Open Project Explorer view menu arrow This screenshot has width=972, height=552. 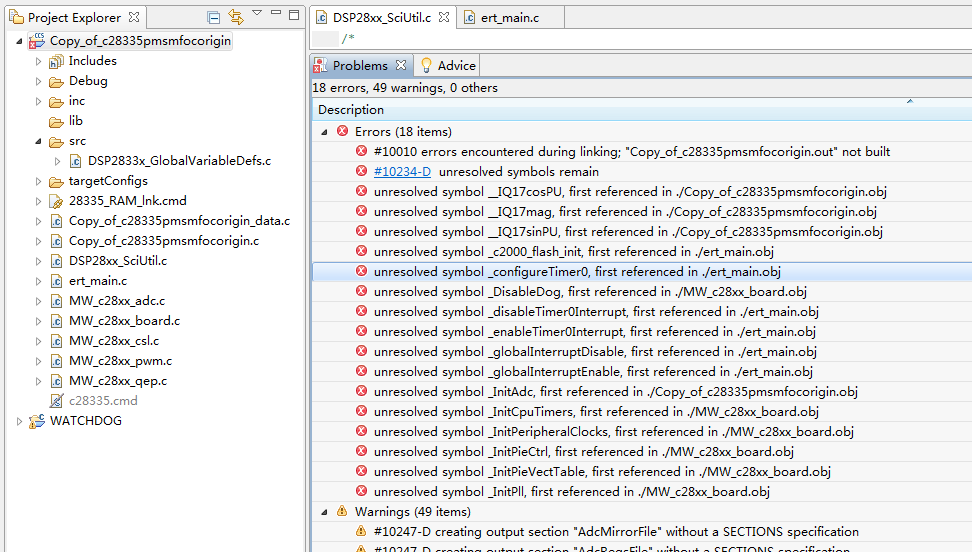tap(257, 13)
